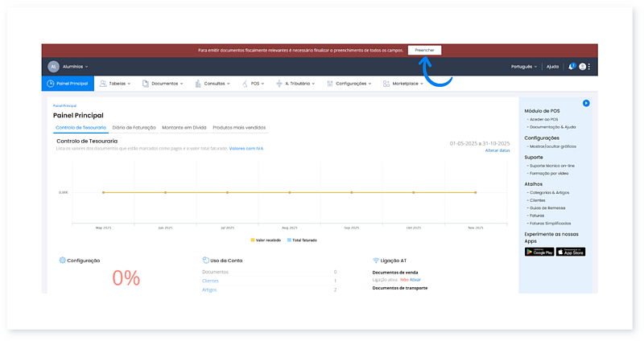Click the notifications bell icon
The width and height of the screenshot is (644, 341).
[571, 67]
